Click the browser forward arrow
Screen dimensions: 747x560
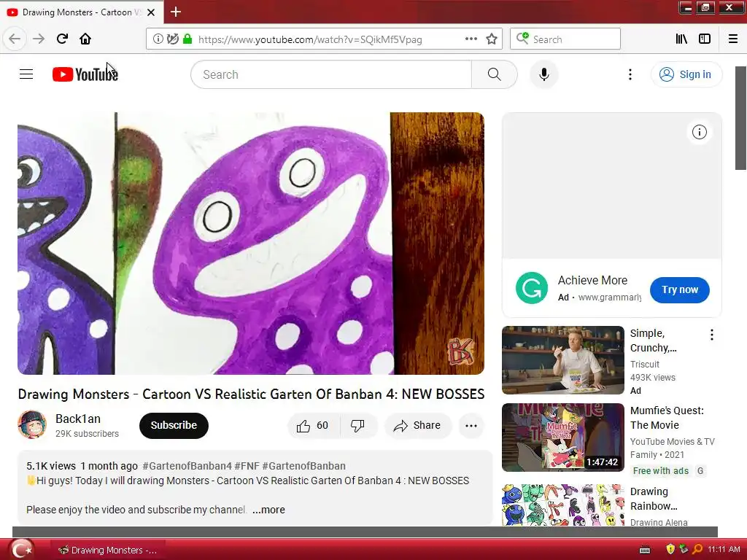[39, 39]
